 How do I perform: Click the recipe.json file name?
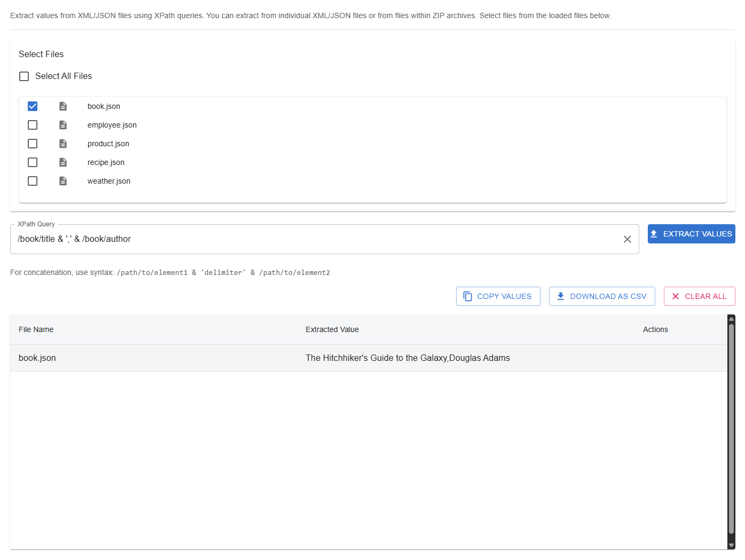106,162
